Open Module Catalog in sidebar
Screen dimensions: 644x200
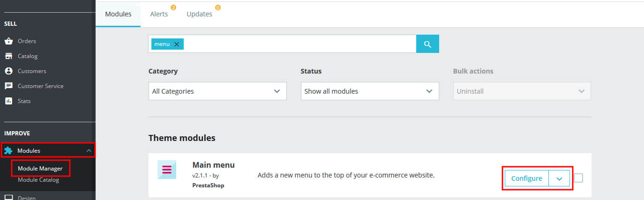click(x=38, y=180)
